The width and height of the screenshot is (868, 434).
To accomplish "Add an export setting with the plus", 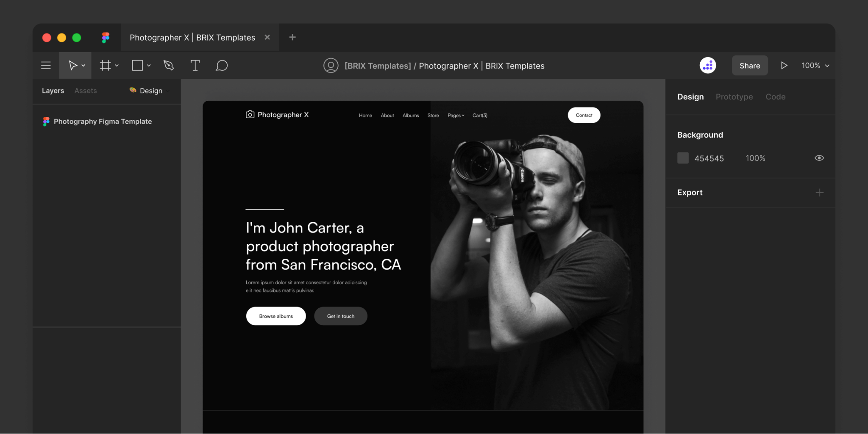I will (820, 192).
